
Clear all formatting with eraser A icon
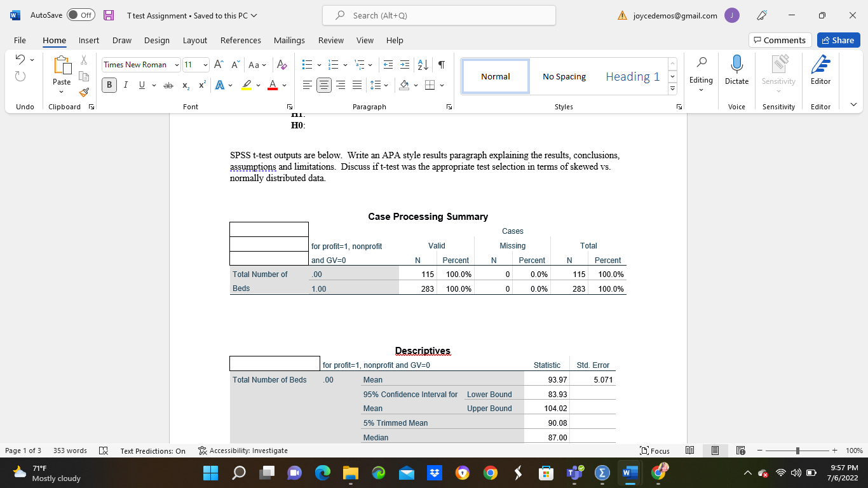[283, 65]
